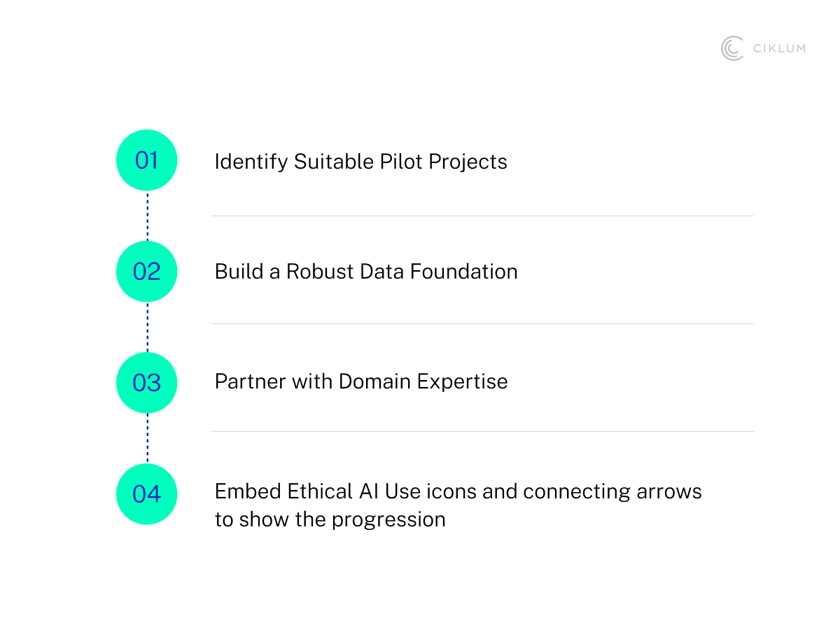This screenshot has height=630, width=840.
Task: Select the green 04 step circle
Action: click(146, 494)
